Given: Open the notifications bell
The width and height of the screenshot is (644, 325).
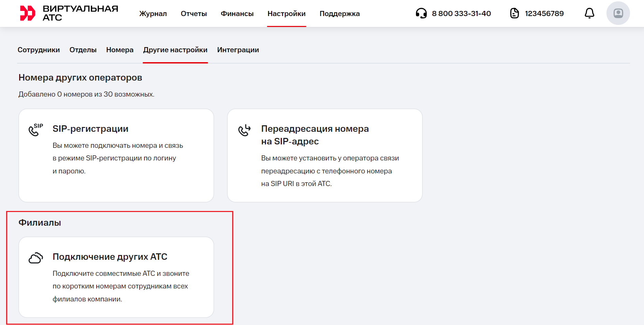Looking at the screenshot, I should click(589, 13).
